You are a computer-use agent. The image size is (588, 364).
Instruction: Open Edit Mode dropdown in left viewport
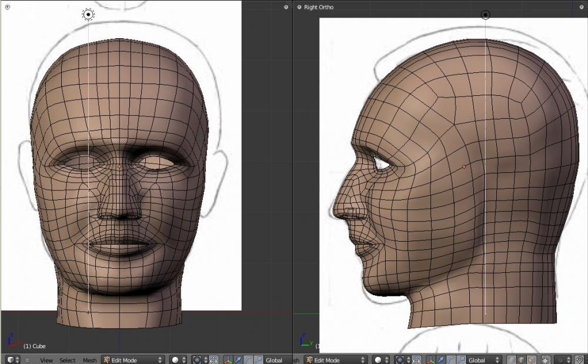tap(132, 360)
